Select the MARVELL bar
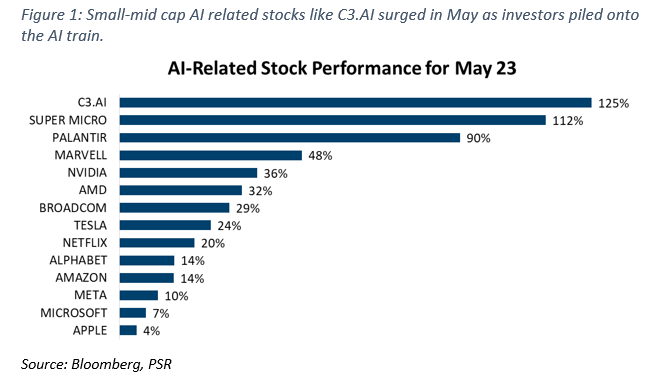Screen dimensions: 656x384 pos(210,156)
